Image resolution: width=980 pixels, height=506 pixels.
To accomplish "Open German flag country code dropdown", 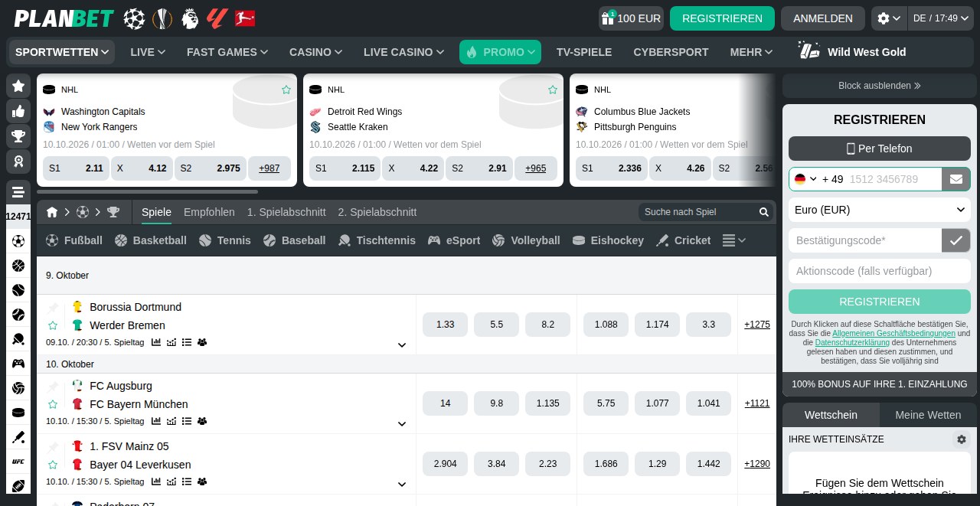I will 805,179.
